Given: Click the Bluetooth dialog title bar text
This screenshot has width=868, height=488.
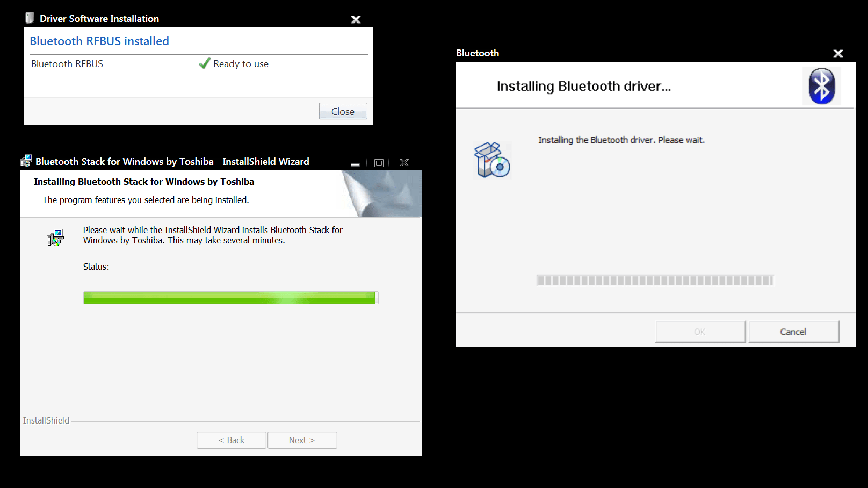Looking at the screenshot, I should click(478, 53).
